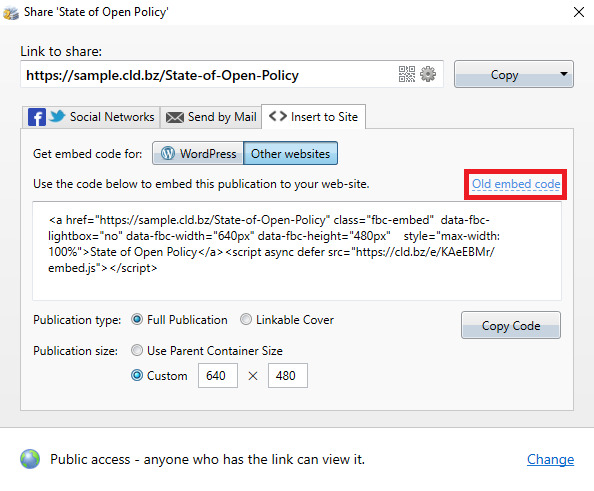Image resolution: width=594 pixels, height=491 pixels.
Task: Click 'Use the code below to embed' instruction text
Action: tap(201, 184)
